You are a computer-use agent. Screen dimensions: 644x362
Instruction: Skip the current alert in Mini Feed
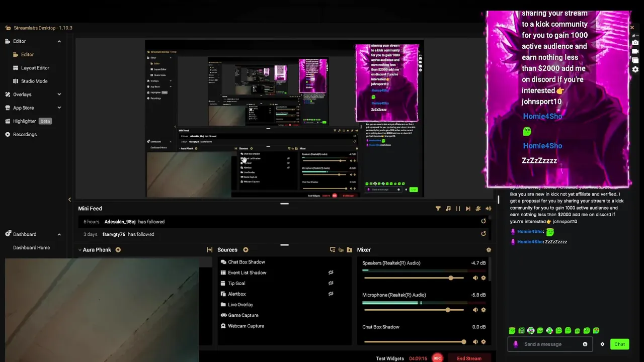coord(468,208)
